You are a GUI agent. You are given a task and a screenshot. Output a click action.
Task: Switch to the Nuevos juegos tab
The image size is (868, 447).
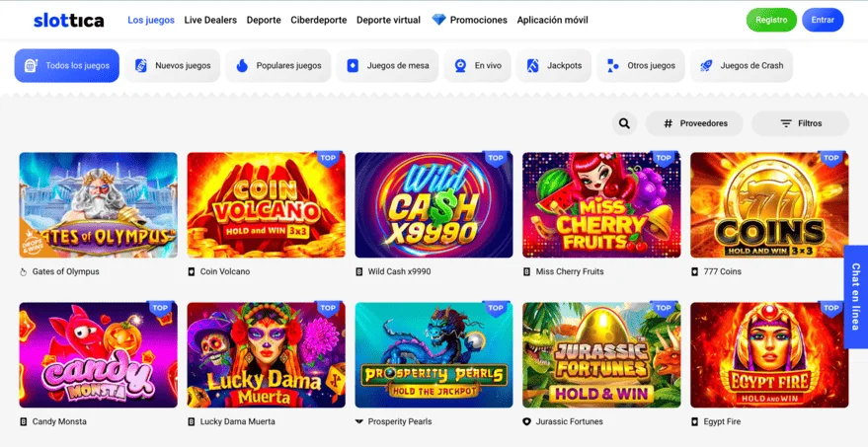point(173,66)
